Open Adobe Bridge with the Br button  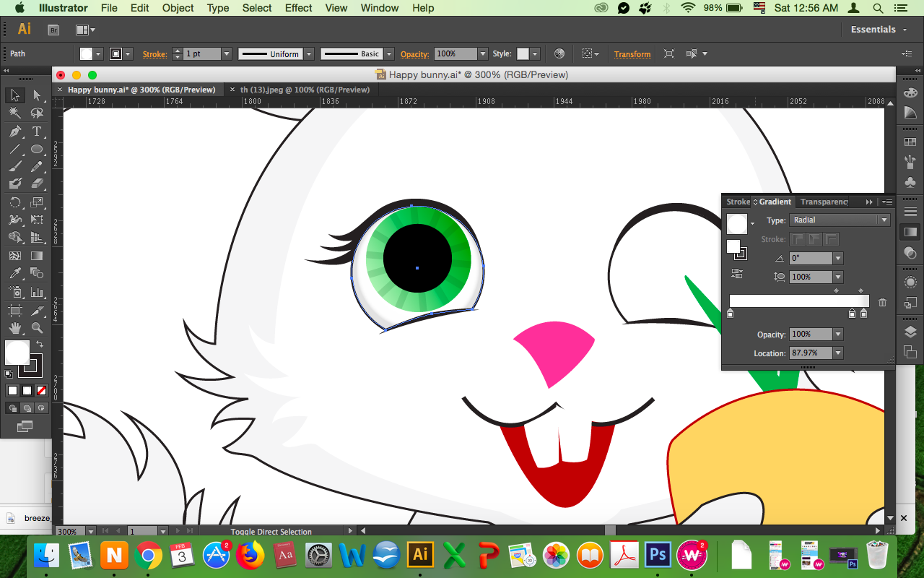[53, 30]
